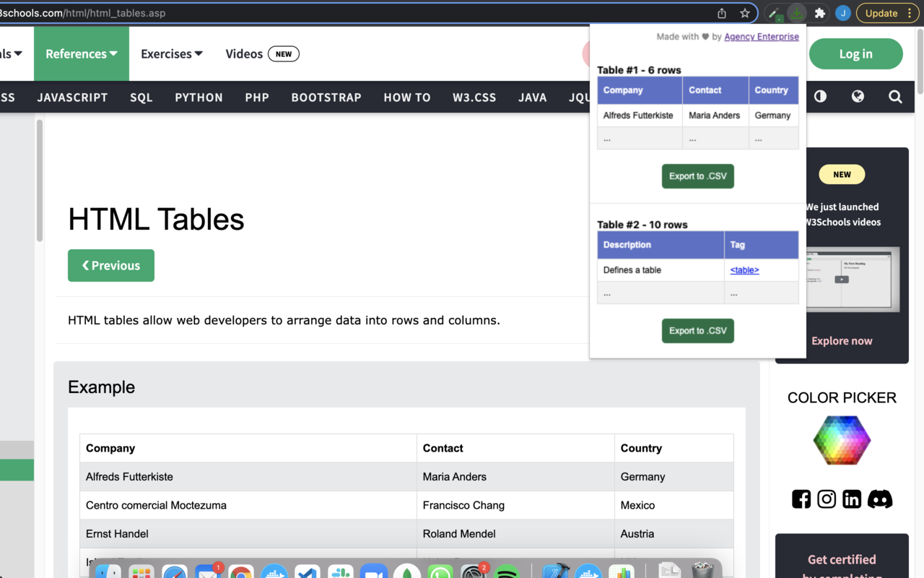924x578 pixels.
Task: Click the globe icon in the top navigation
Action: [858, 97]
